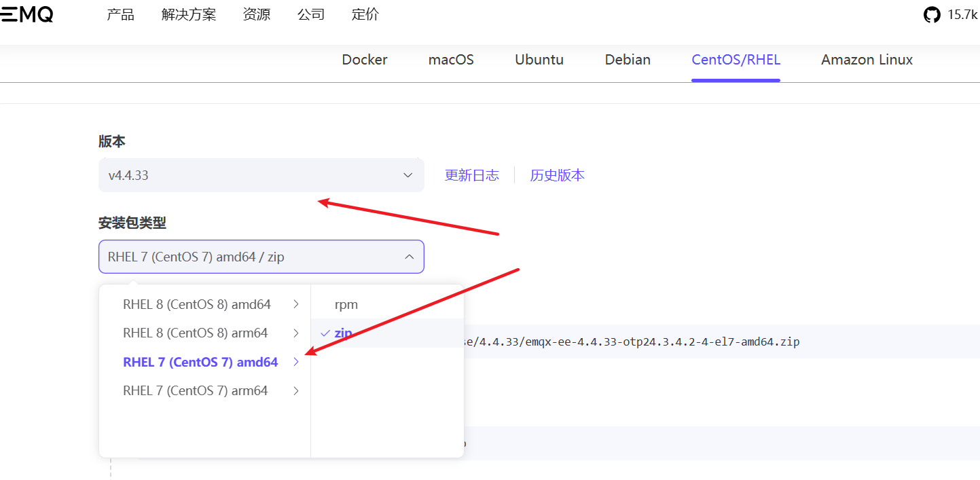
Task: Switch to the macOS tab
Action: coord(451,60)
